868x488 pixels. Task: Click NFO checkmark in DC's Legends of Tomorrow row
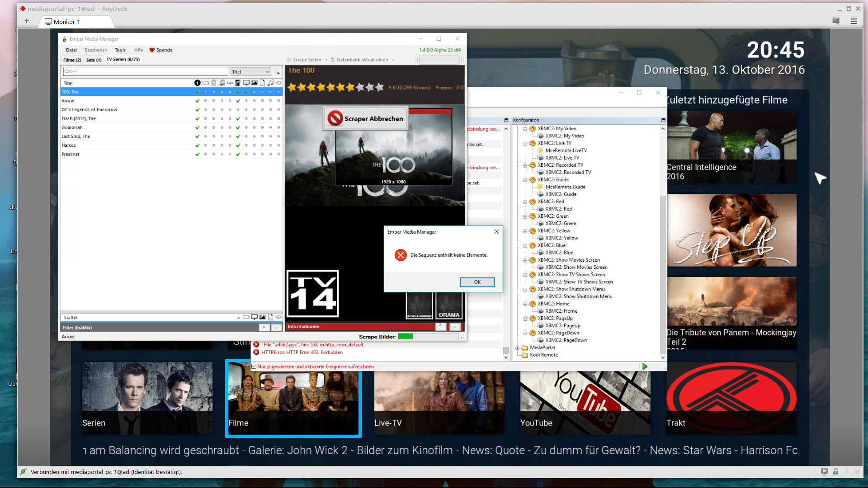197,110
